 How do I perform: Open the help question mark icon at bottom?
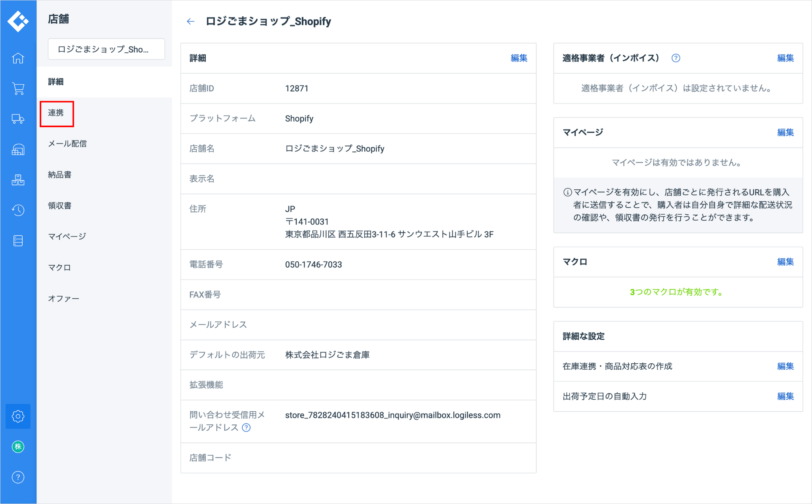(x=18, y=477)
